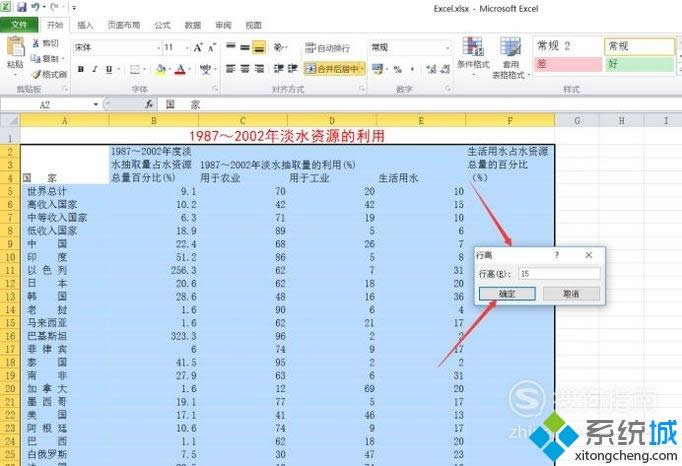Increase indent in alignment group

click(x=292, y=69)
